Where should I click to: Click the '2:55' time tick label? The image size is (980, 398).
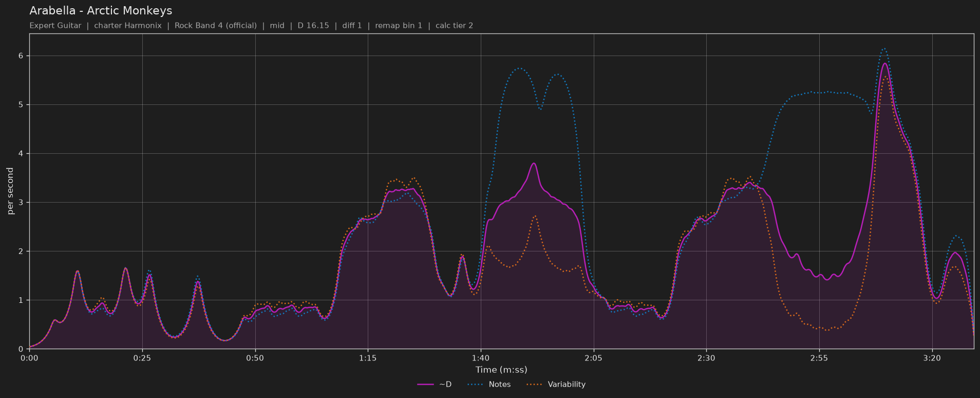819,358
